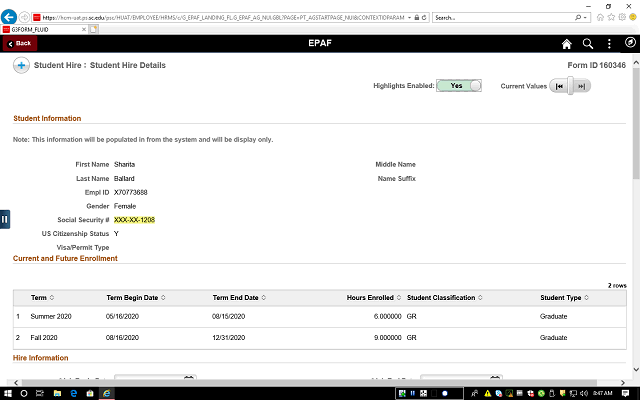Close the G3FORM_FLUID tab

pos(84,29)
